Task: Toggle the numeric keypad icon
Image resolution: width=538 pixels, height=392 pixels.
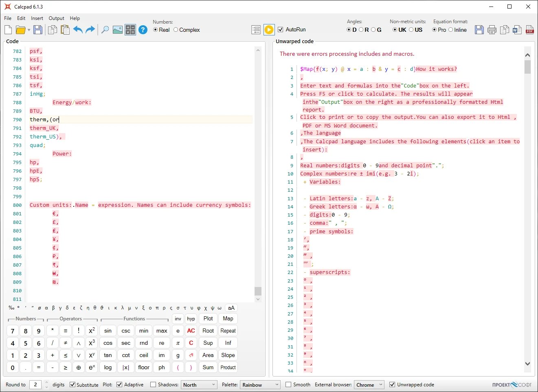Action: [x=130, y=30]
